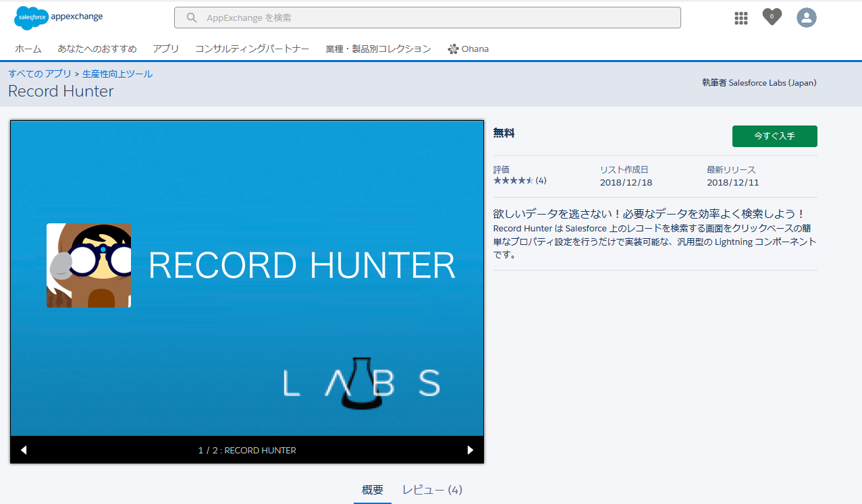Click the Salesforce AppExchange logo

click(x=59, y=18)
